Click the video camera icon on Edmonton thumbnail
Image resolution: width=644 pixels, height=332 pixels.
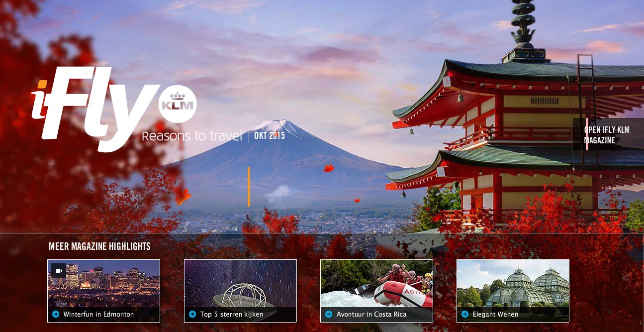[x=59, y=271]
